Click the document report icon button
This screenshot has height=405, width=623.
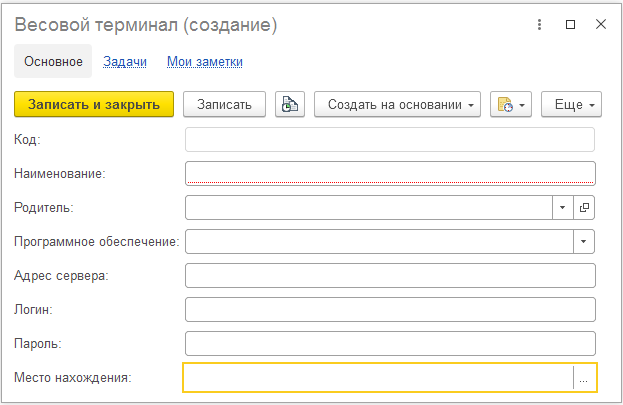[290, 104]
